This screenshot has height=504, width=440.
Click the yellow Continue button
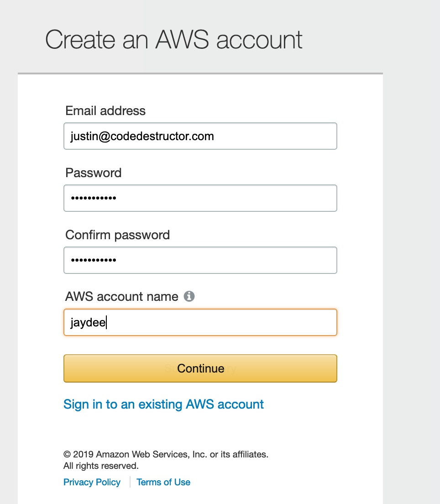[x=200, y=368]
